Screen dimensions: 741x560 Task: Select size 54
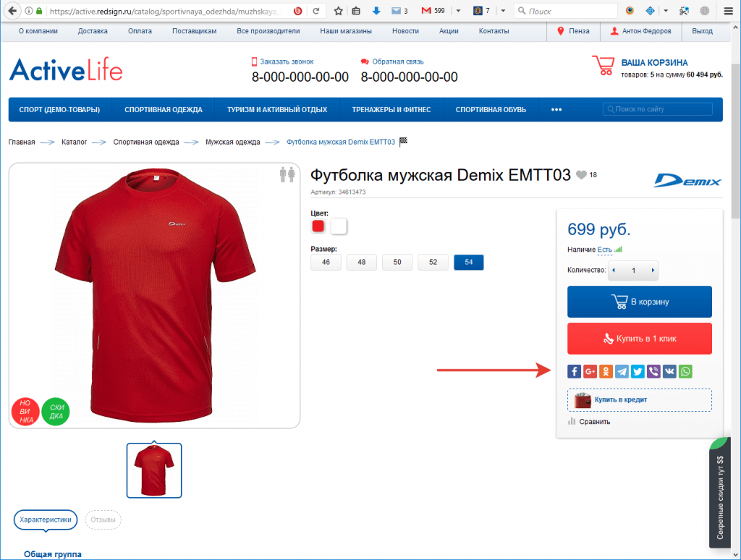469,263
